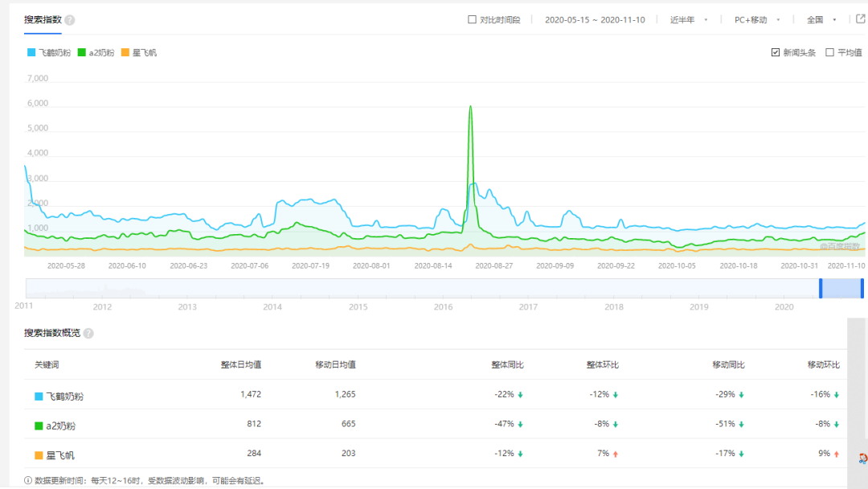Open the 近半年 time range dropdown
This screenshot has height=489, width=868.
point(689,20)
